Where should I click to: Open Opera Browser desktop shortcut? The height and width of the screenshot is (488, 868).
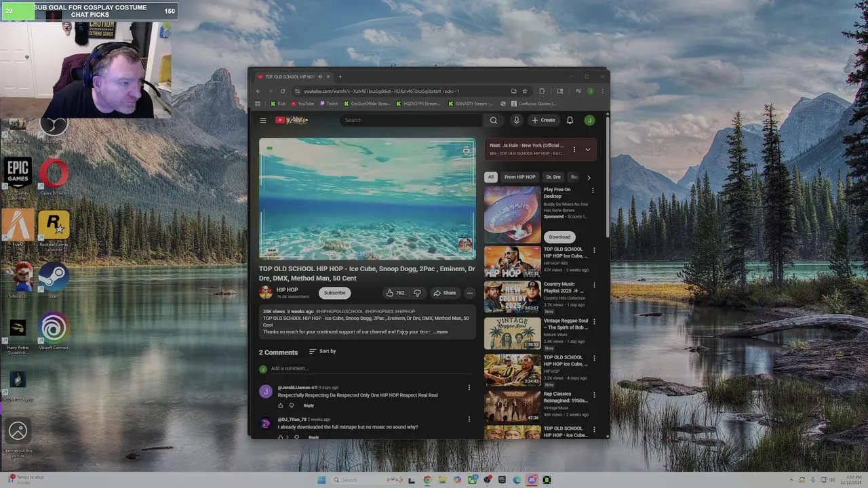pos(54,178)
